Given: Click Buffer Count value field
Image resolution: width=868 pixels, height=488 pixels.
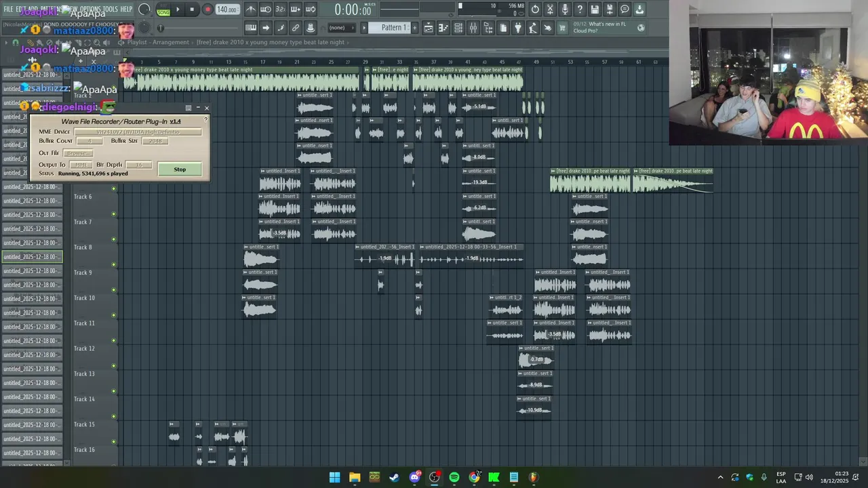Looking at the screenshot, I should [x=89, y=141].
